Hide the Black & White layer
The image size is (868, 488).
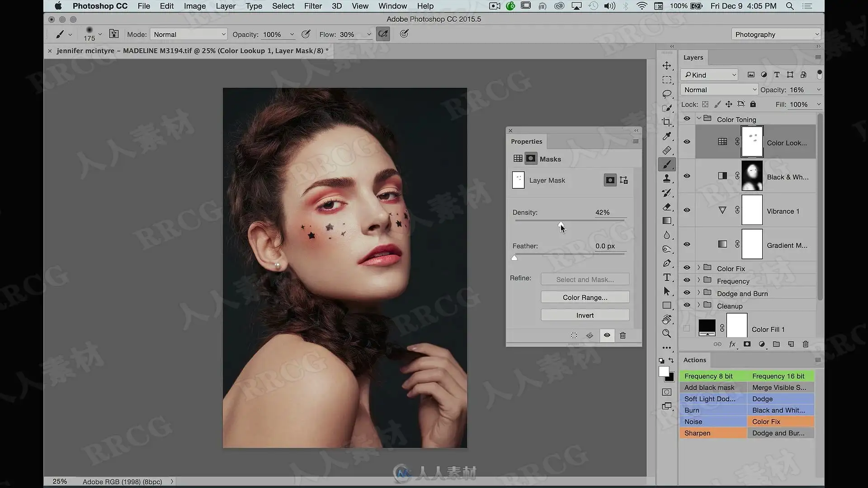coord(687,176)
